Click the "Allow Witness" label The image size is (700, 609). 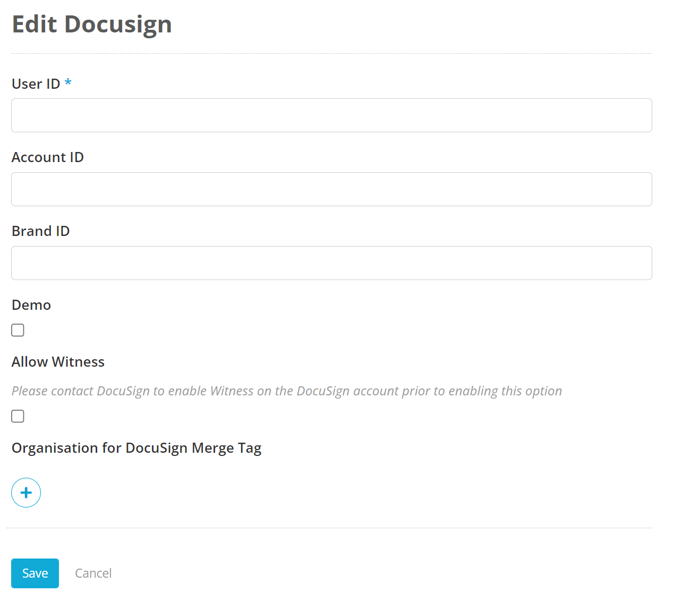click(58, 362)
